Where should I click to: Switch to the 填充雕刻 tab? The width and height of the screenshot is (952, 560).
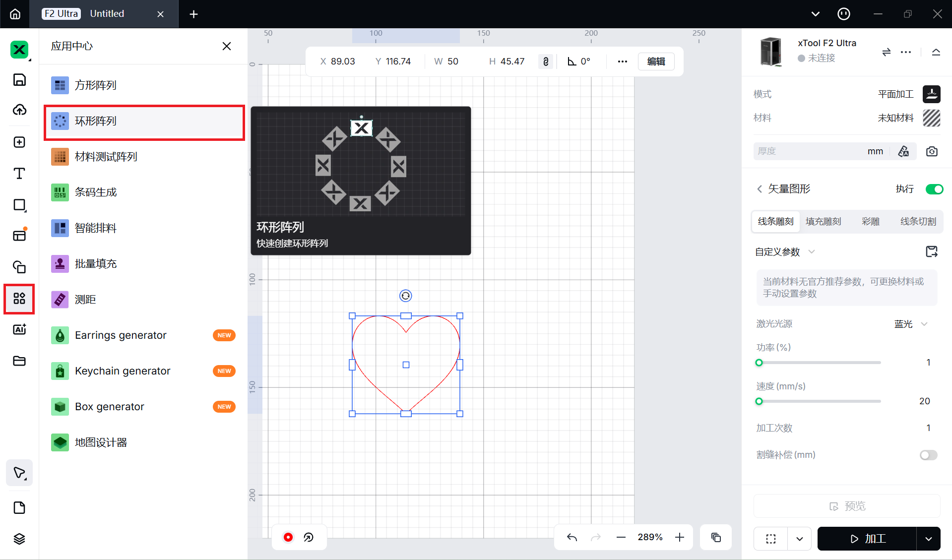click(x=823, y=221)
